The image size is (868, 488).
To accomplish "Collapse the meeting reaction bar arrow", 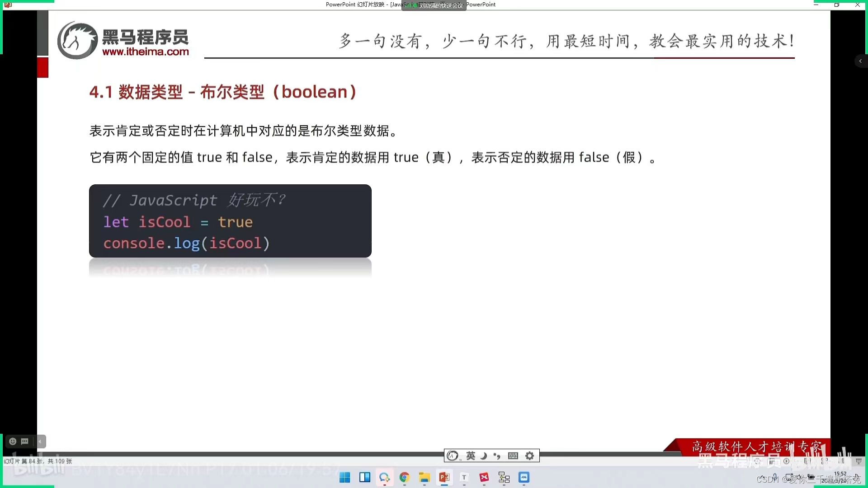I will coord(40,441).
